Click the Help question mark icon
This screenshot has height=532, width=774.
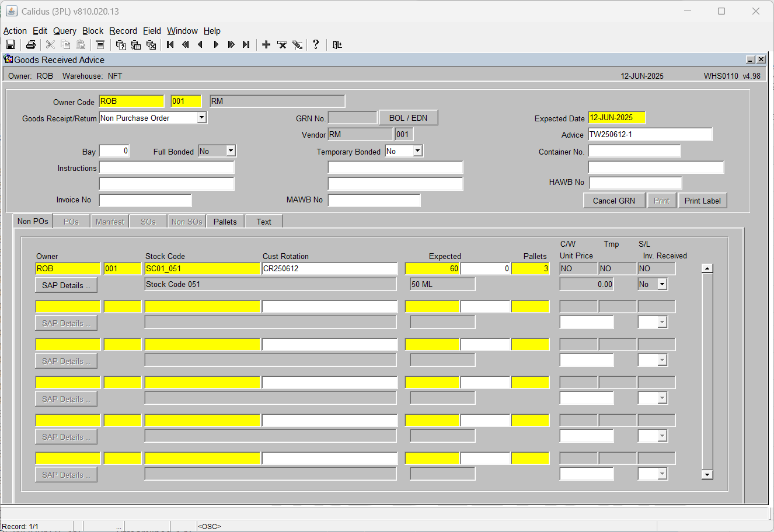(x=316, y=45)
